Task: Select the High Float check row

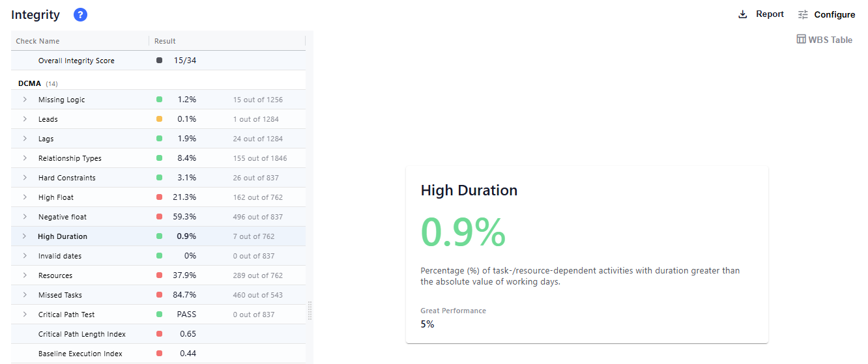Action: click(x=56, y=197)
